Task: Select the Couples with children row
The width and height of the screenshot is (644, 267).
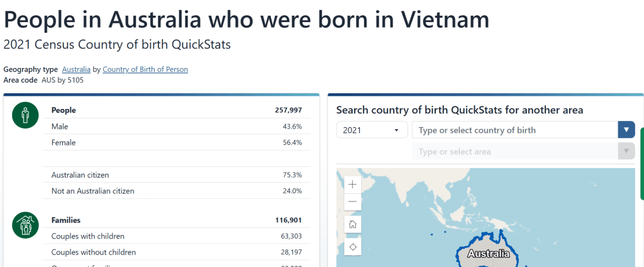Action: 177,236
